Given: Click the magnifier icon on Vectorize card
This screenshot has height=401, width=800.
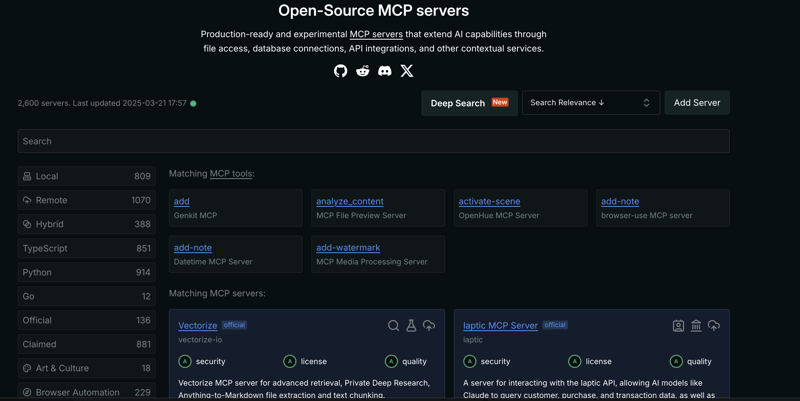Looking at the screenshot, I should tap(393, 326).
